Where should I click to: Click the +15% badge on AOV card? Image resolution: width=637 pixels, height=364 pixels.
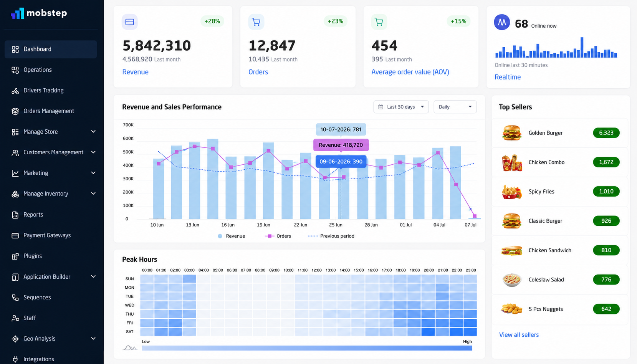(x=458, y=21)
